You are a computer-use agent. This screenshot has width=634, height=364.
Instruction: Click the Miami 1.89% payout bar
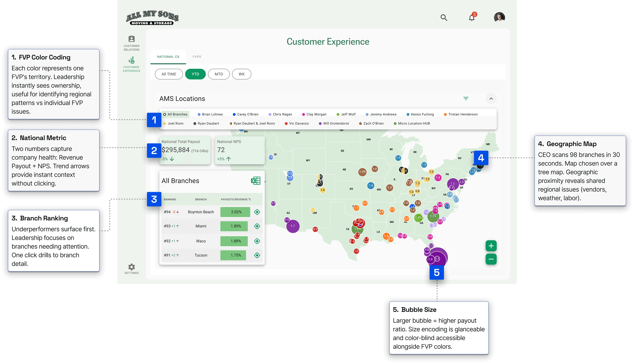tap(234, 226)
